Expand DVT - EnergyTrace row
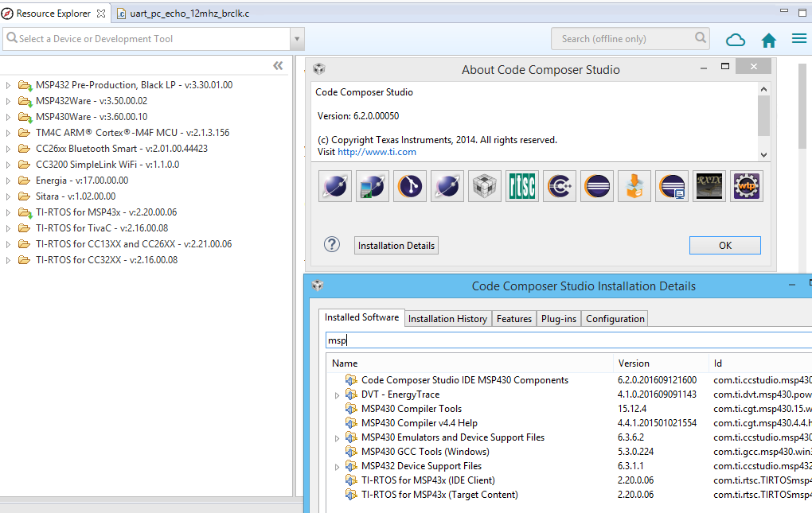This screenshot has width=812, height=513. pyautogui.click(x=337, y=395)
